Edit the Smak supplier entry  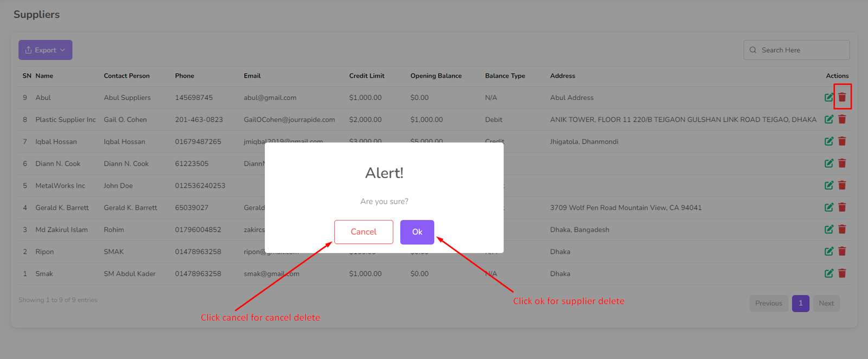[x=828, y=273]
